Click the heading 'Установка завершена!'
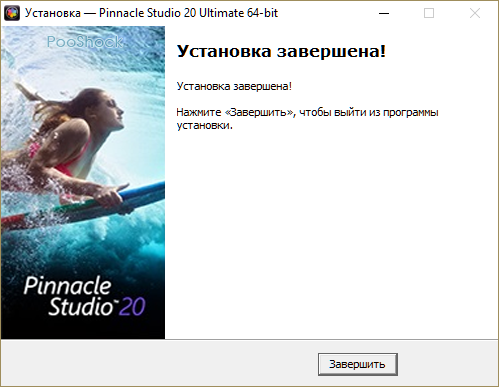This screenshot has height=387, width=499. [x=281, y=51]
